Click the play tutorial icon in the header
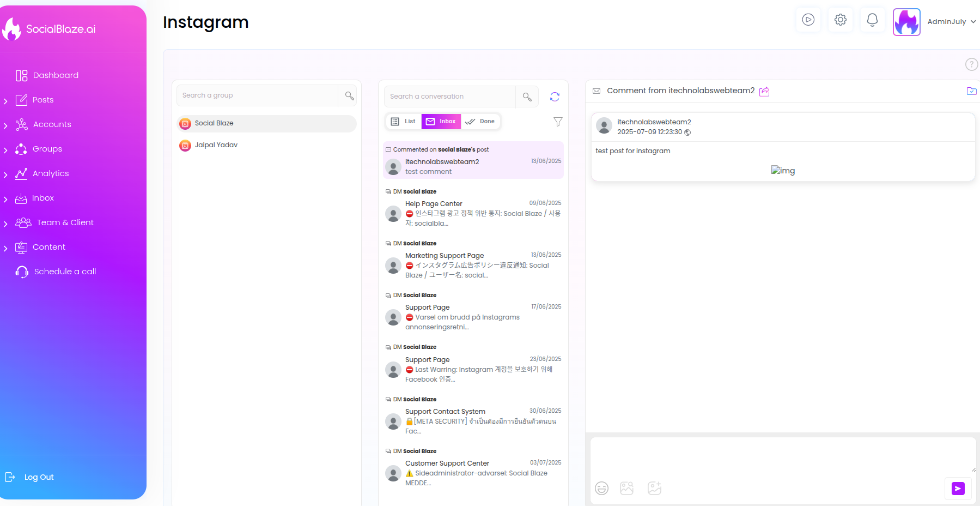980x506 pixels. (x=808, y=20)
